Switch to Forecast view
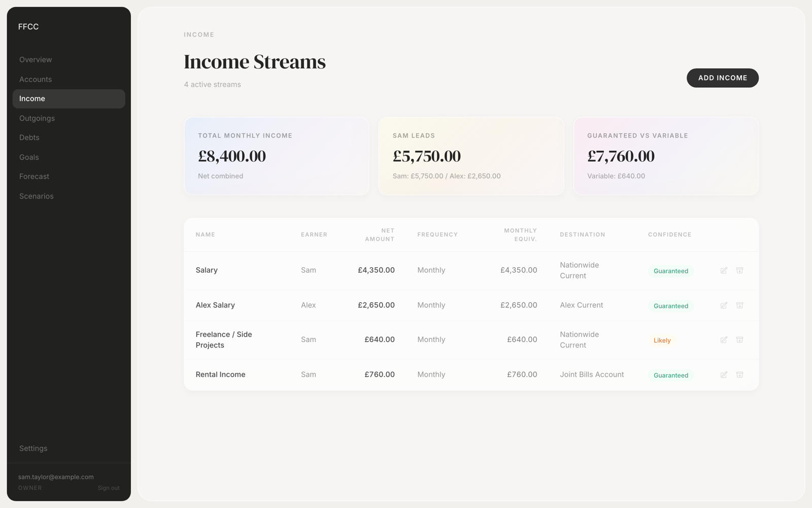The width and height of the screenshot is (812, 508). pos(69,176)
